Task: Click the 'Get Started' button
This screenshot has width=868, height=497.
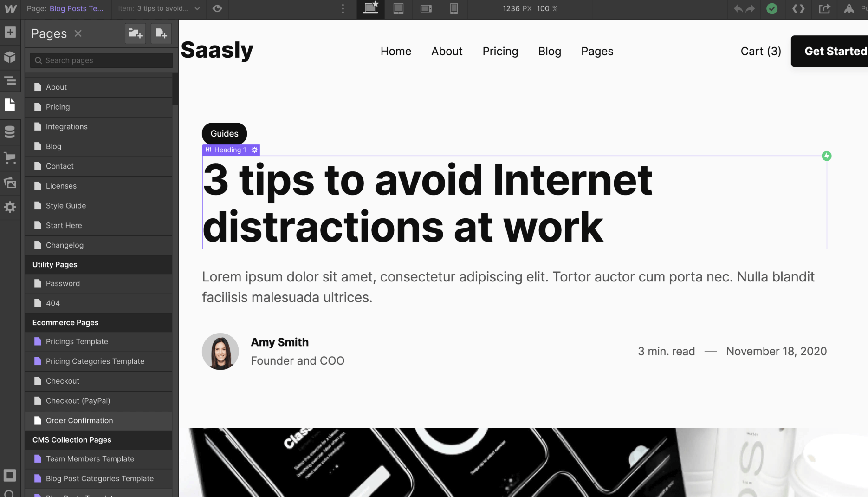Action: pyautogui.click(x=835, y=51)
